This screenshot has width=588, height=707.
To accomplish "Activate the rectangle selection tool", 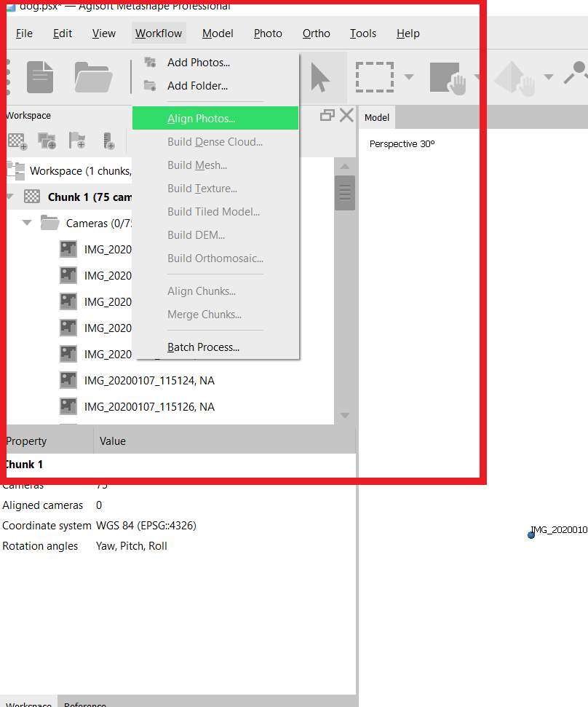I will click(374, 77).
